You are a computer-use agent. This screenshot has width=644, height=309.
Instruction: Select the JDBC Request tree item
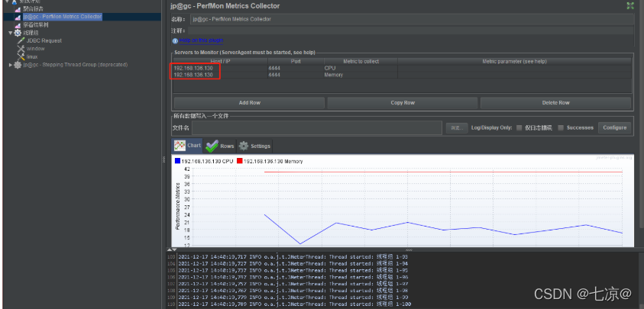pyautogui.click(x=44, y=40)
